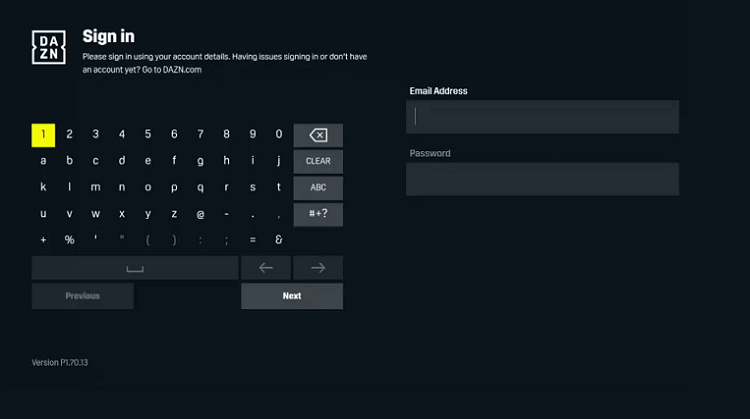Choose the letter j key
This screenshot has width=750, height=419.
click(x=279, y=161)
